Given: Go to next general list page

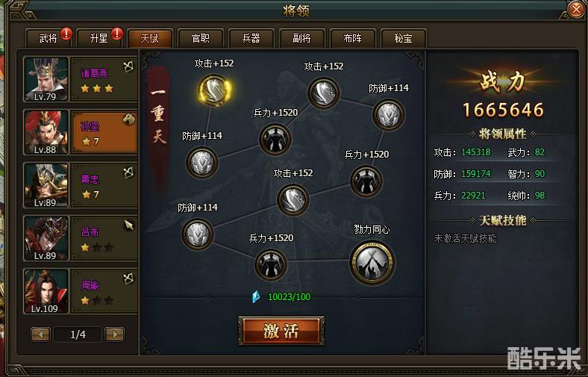Looking at the screenshot, I should (114, 334).
